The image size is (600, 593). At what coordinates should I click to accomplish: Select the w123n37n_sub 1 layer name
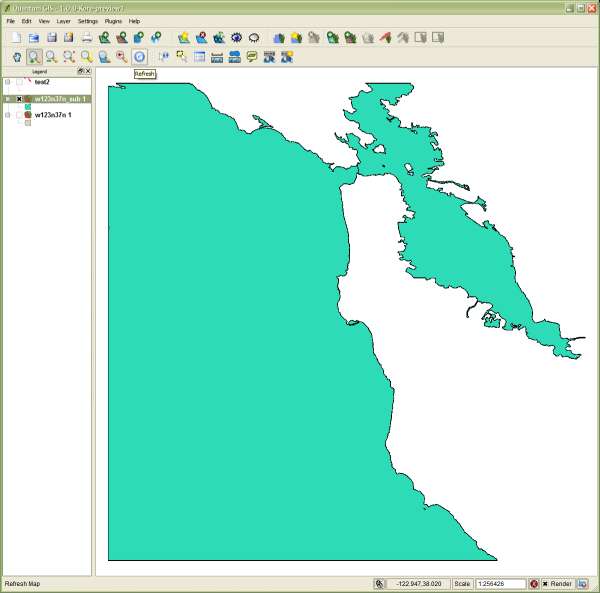click(60, 99)
